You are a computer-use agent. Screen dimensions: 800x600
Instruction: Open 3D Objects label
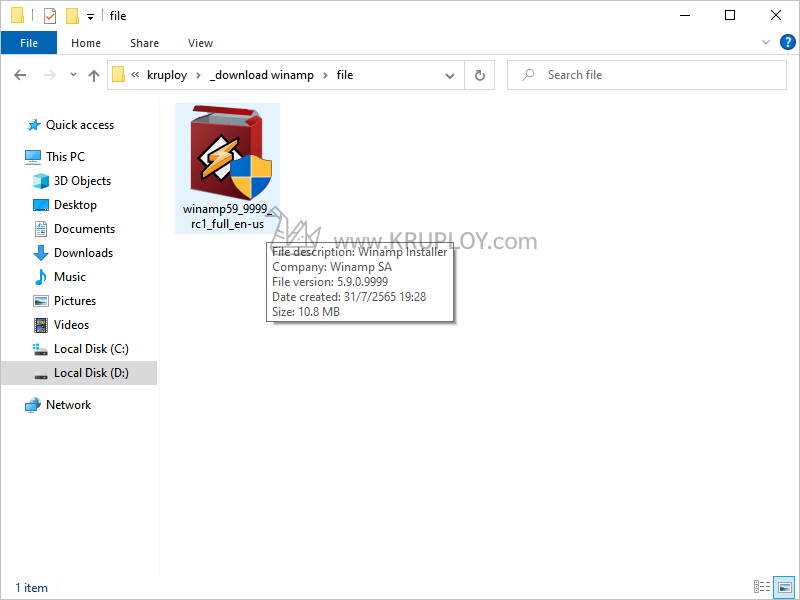tap(83, 181)
